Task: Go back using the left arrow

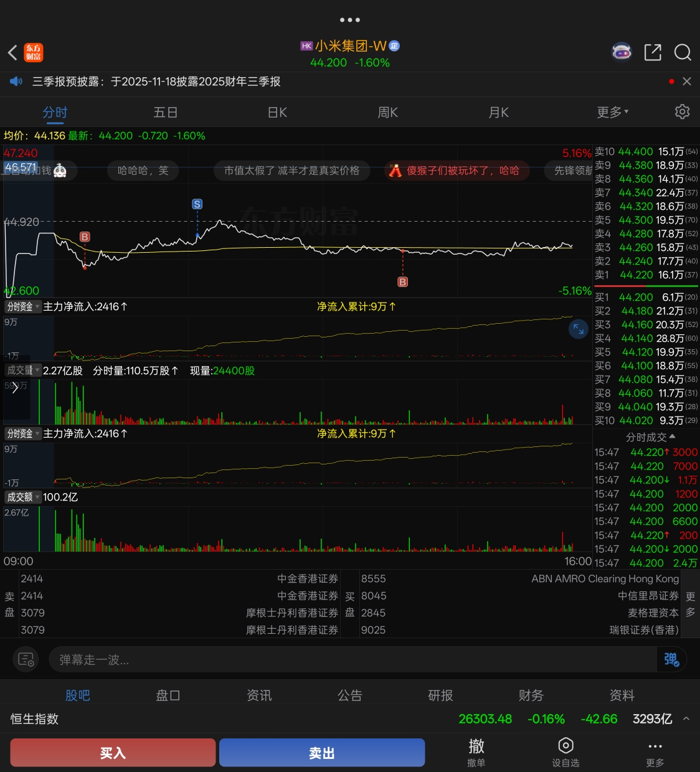Action: [x=12, y=53]
